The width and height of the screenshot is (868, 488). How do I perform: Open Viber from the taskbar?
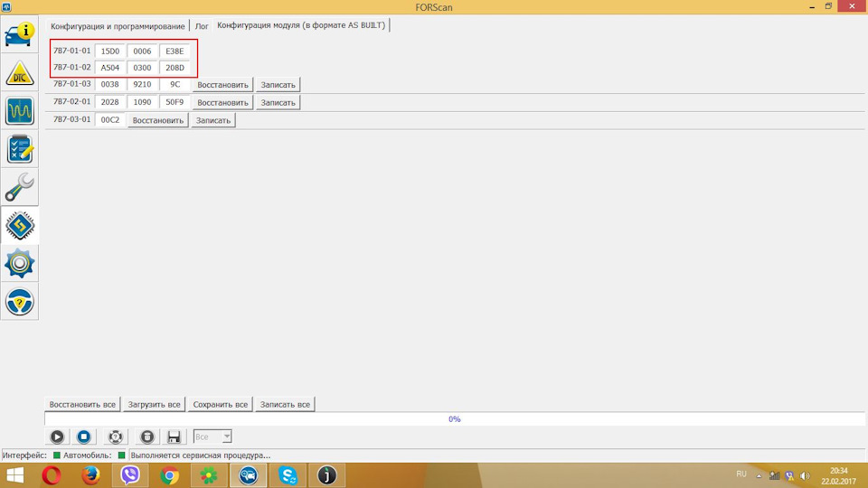pyautogui.click(x=130, y=475)
